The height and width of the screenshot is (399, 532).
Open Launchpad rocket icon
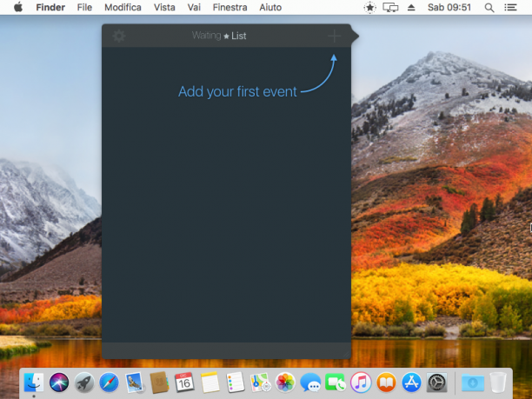(x=84, y=382)
